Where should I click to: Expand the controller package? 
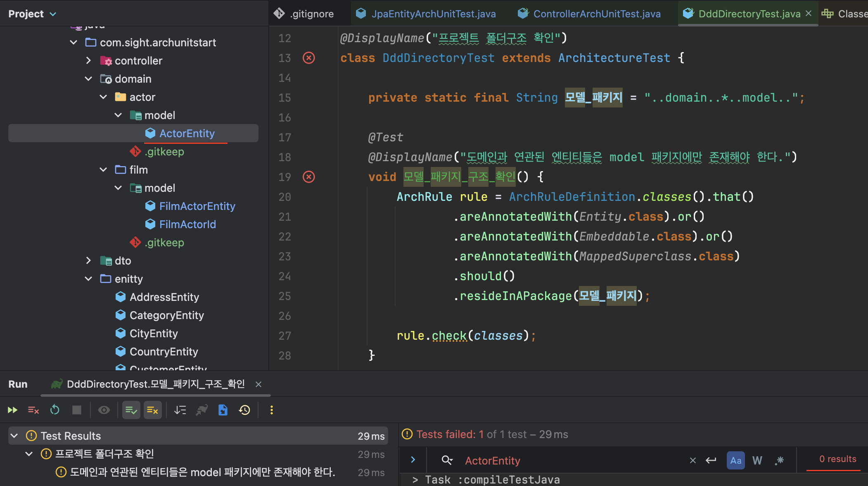[x=88, y=60]
